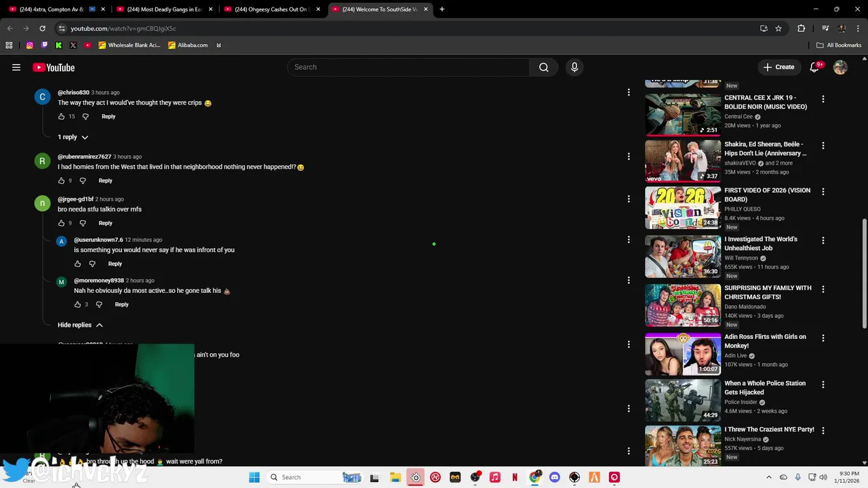The height and width of the screenshot is (488, 868).
Task: Dislike @rubenramirez7627's comment
Action: point(83,181)
